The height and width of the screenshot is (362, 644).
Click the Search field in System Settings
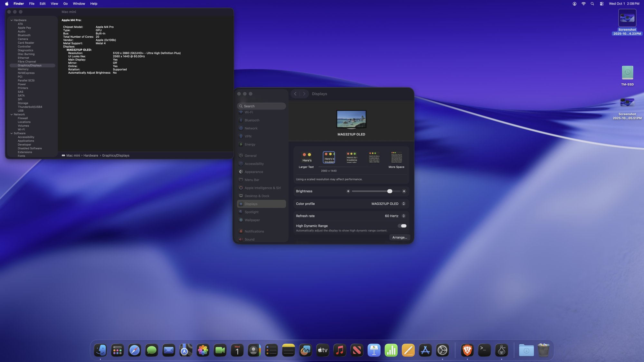[261, 106]
